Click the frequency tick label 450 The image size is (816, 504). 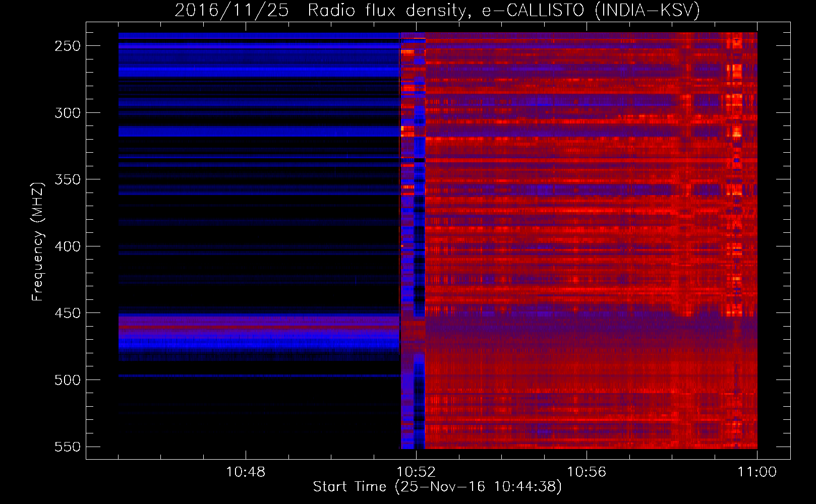(x=68, y=313)
